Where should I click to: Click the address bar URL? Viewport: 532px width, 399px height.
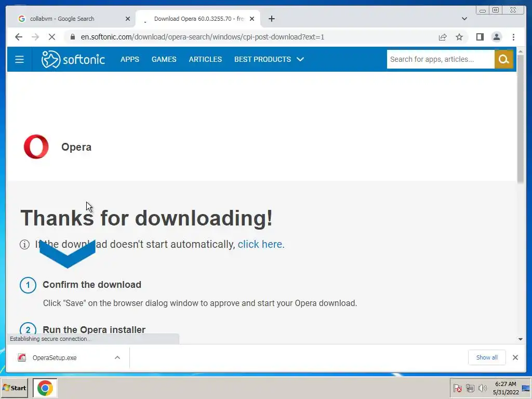(202, 37)
